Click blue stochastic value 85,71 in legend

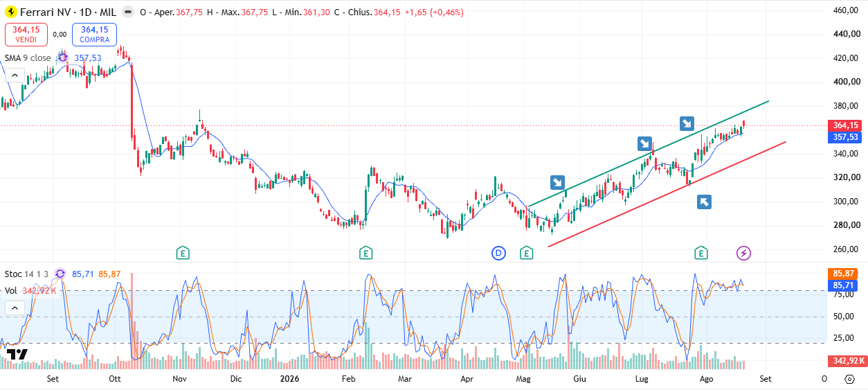pos(82,274)
